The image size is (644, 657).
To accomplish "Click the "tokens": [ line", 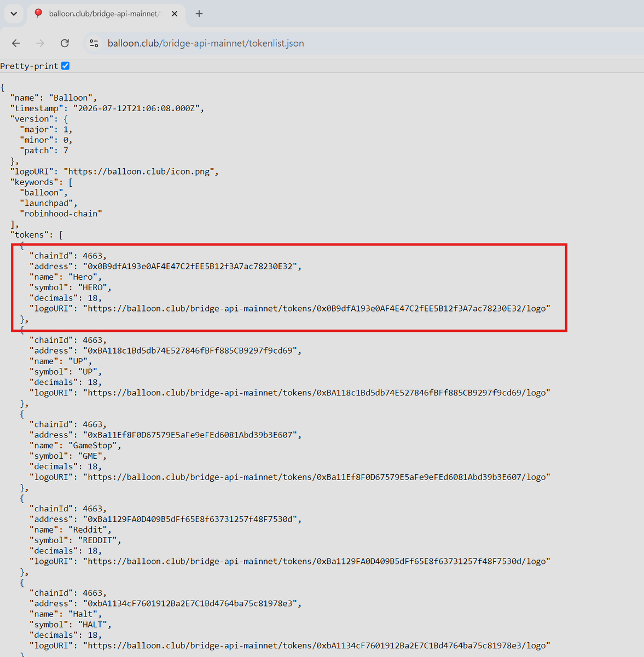I will point(37,235).
